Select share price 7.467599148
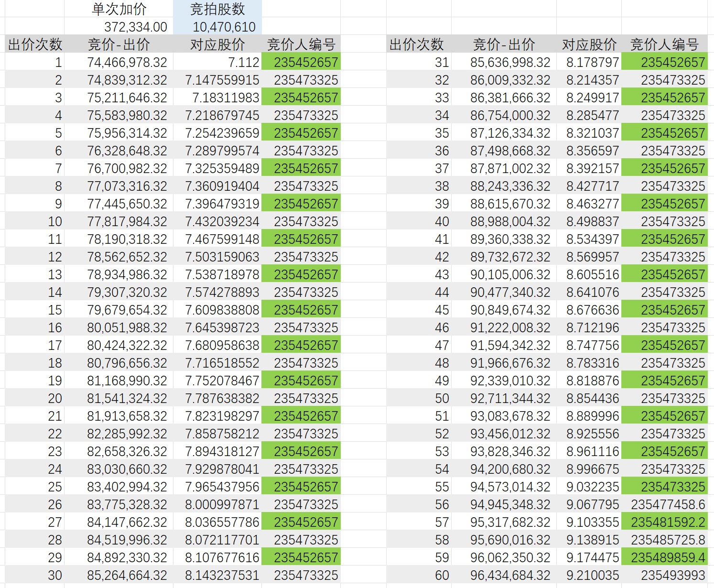Screen dimensions: 714x588 [x=217, y=239]
